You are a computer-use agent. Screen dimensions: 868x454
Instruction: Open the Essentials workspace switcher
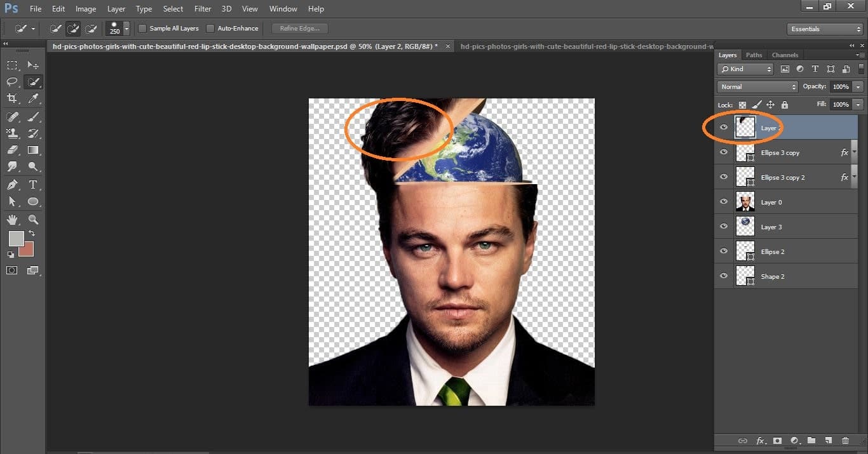pos(824,29)
